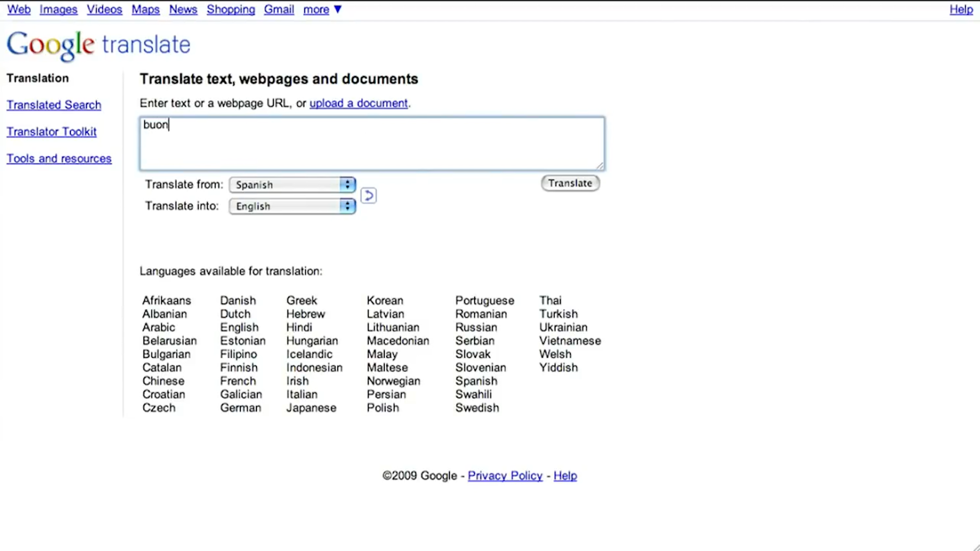Click Swahili in the languages list

point(474,394)
